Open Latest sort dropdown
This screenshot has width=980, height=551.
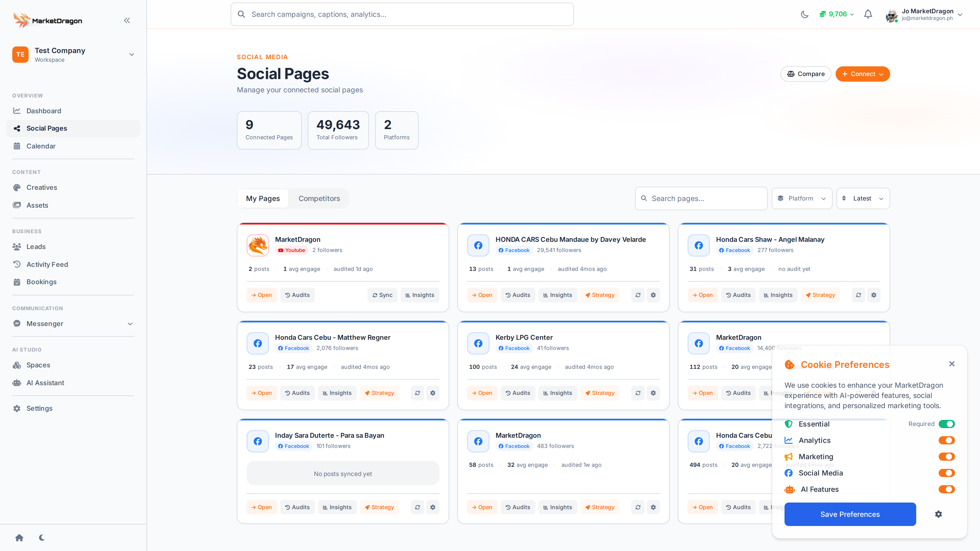pyautogui.click(x=863, y=198)
